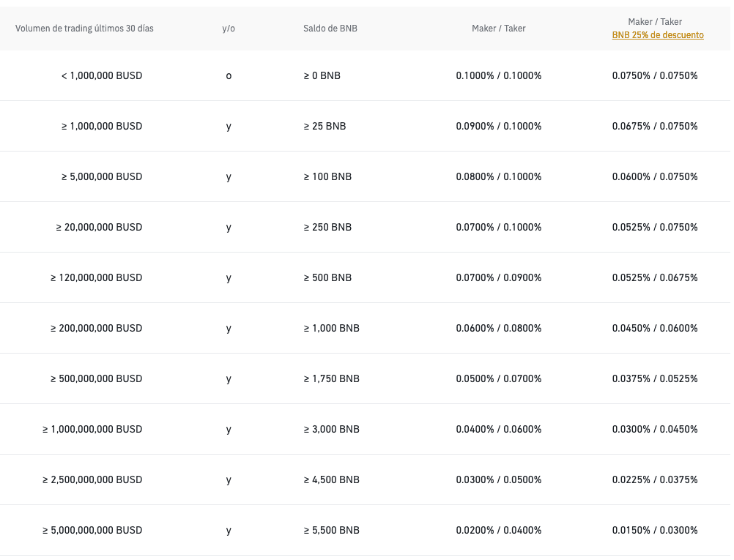Click the '≥ 5,500 BNB' balance cell
734x560 pixels.
click(331, 531)
